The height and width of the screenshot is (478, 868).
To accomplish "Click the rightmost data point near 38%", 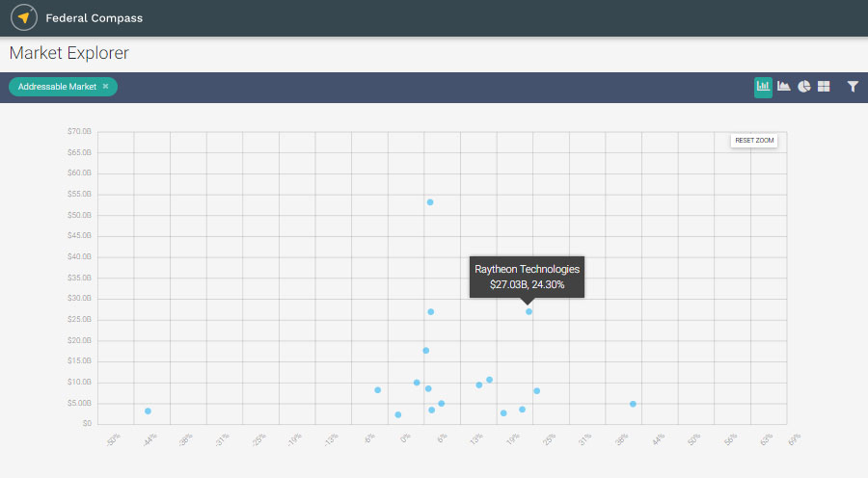I will pos(633,404).
